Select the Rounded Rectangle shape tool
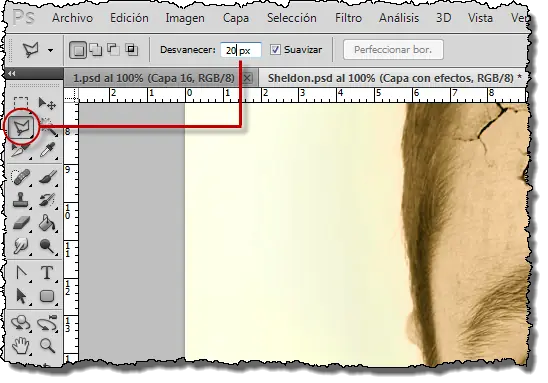Viewport: 548px width, 383px height. pyautogui.click(x=47, y=296)
